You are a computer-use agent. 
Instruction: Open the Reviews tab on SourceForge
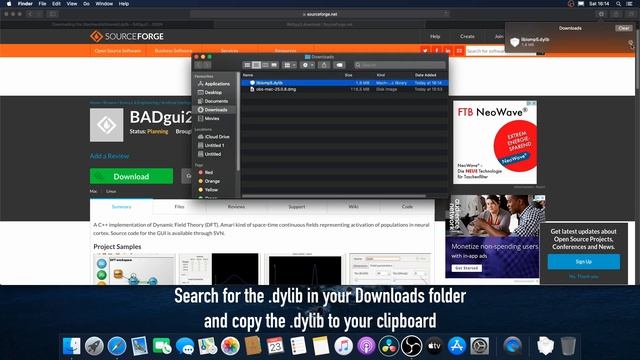pyautogui.click(x=236, y=207)
